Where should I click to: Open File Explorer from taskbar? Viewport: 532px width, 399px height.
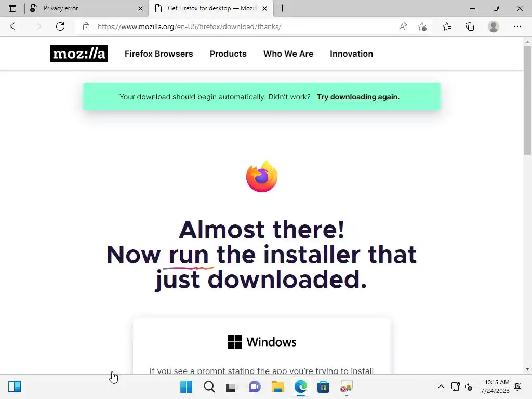[x=277, y=387]
